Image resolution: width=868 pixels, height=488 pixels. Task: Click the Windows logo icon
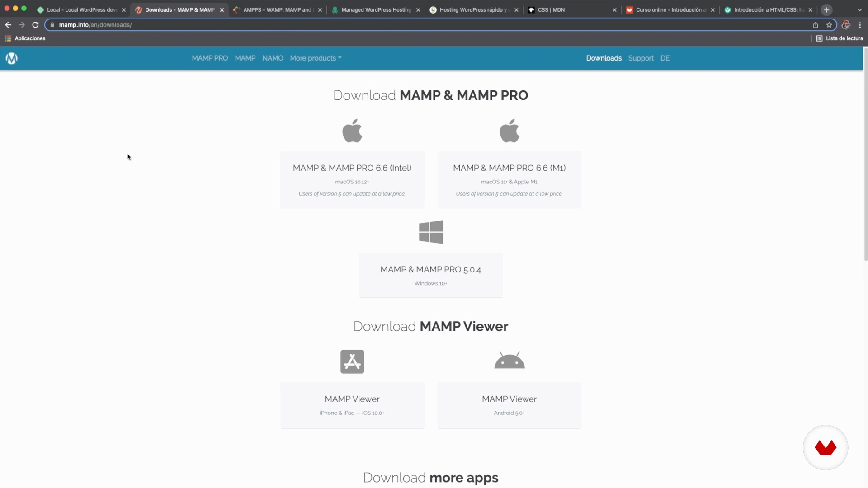tap(430, 232)
